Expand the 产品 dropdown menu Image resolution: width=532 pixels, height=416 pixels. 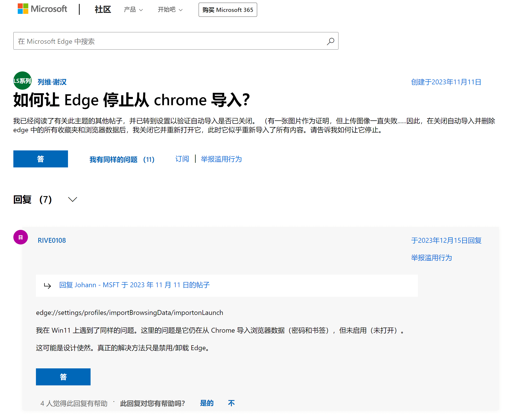click(x=133, y=10)
